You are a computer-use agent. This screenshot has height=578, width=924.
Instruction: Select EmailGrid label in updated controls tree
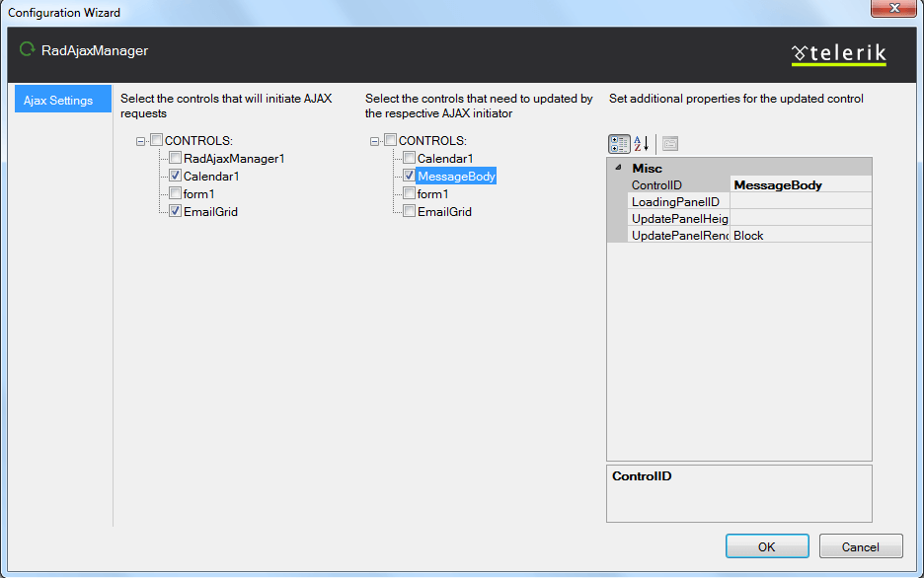coord(444,211)
